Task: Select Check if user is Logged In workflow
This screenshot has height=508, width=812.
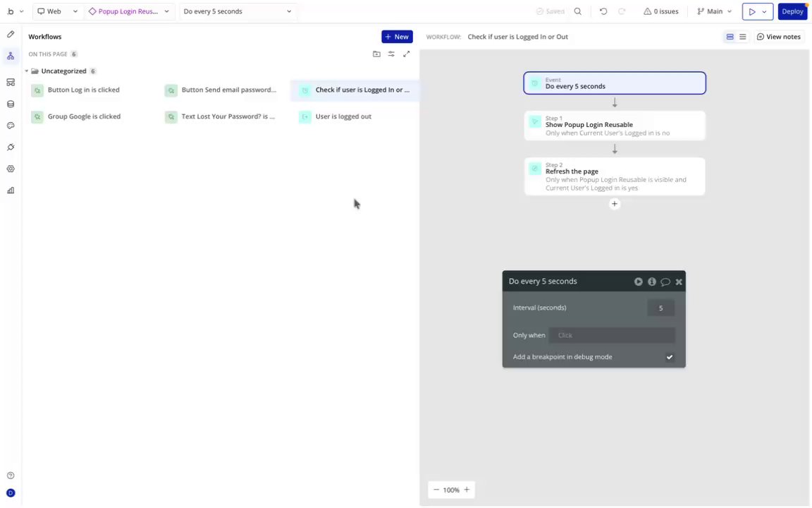Action: (355, 90)
